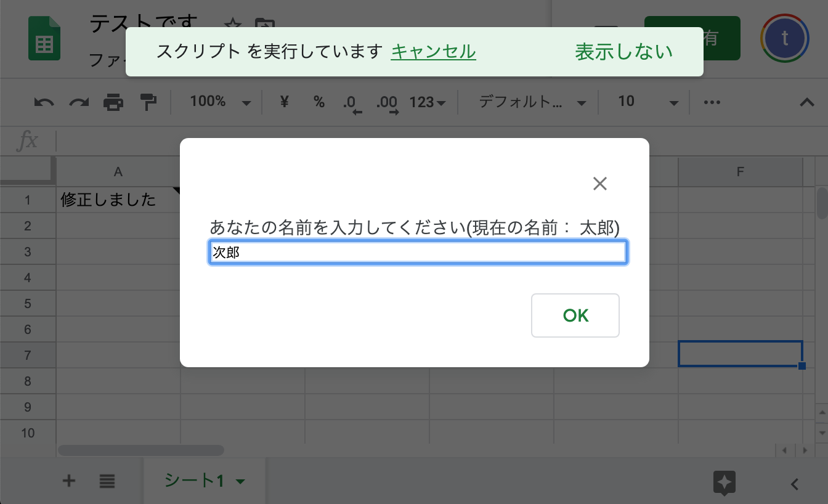Open print via the printer icon
The height and width of the screenshot is (504, 828).
114,101
